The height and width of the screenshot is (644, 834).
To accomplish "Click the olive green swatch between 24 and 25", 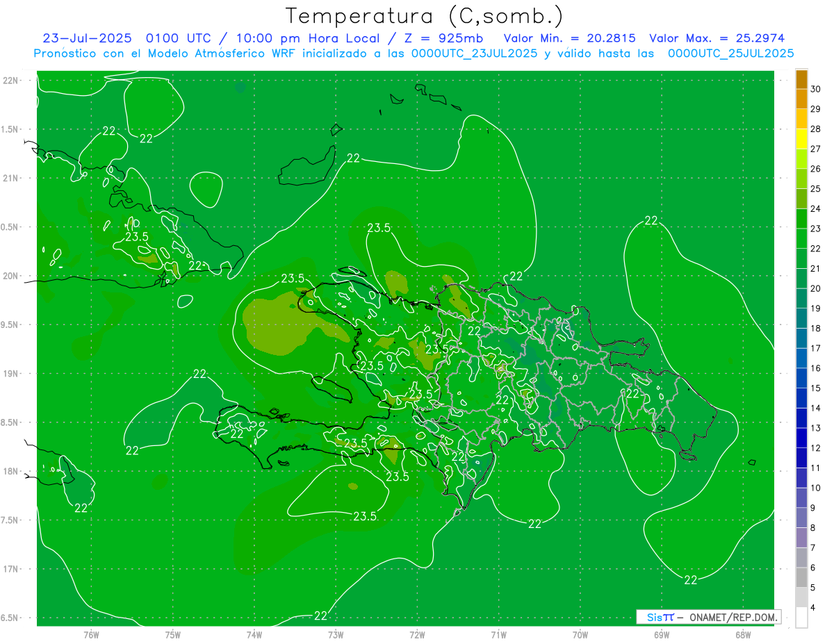I will point(801,199).
